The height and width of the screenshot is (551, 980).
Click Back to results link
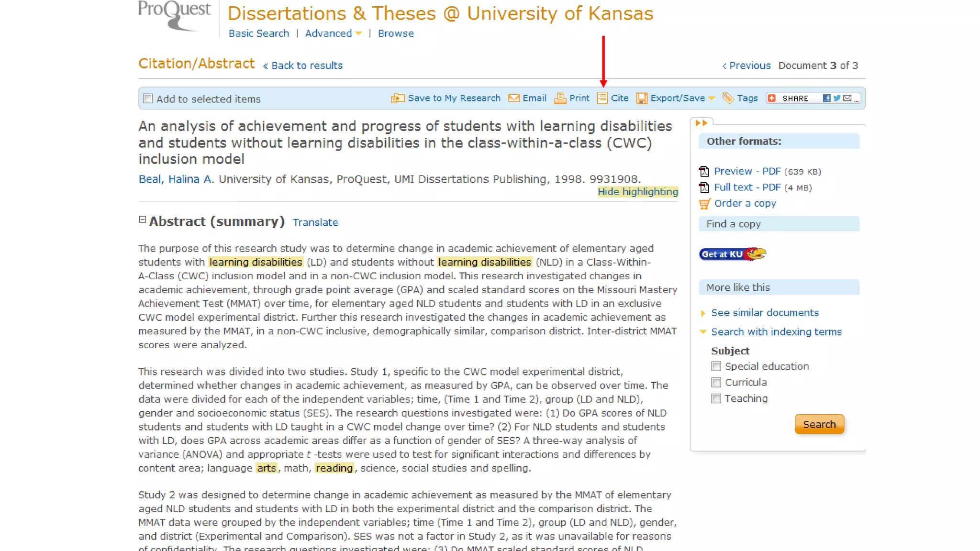coord(307,66)
